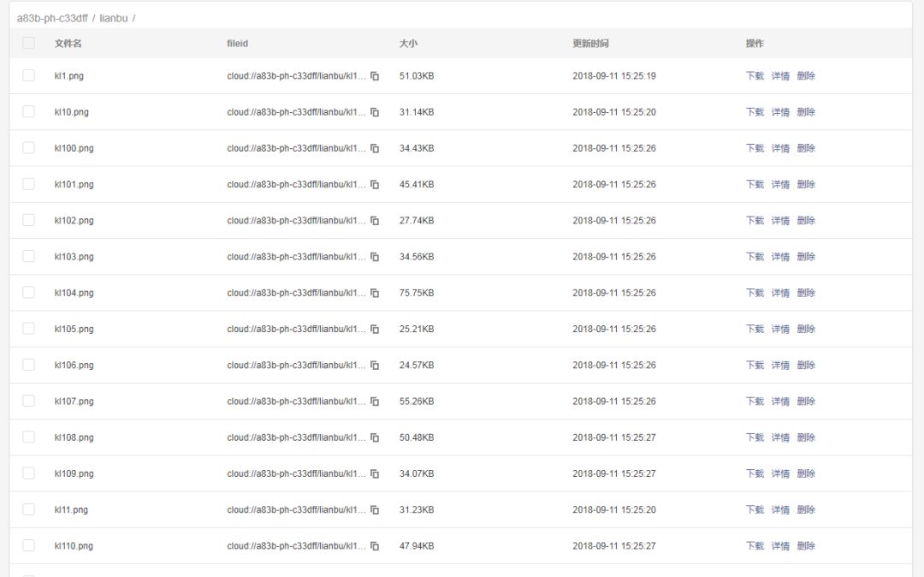Select file name kl107.png
This screenshot has height=577, width=924.
pos(74,402)
